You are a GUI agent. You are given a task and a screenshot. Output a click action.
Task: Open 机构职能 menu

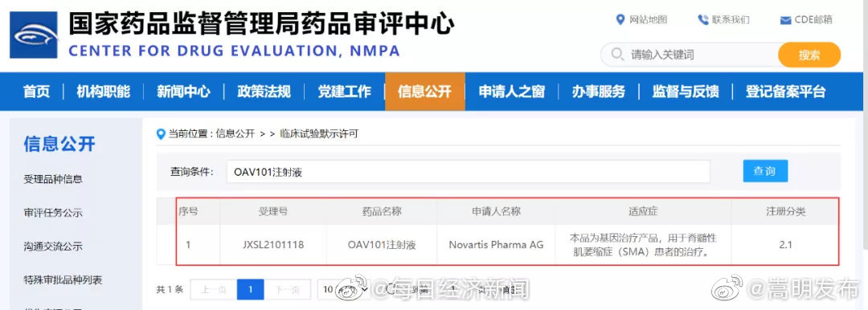(x=103, y=92)
